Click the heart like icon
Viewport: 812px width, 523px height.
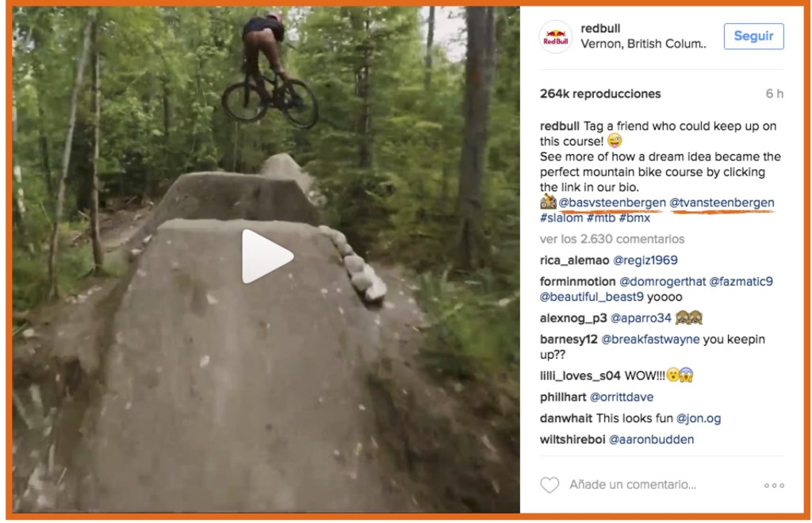550,485
